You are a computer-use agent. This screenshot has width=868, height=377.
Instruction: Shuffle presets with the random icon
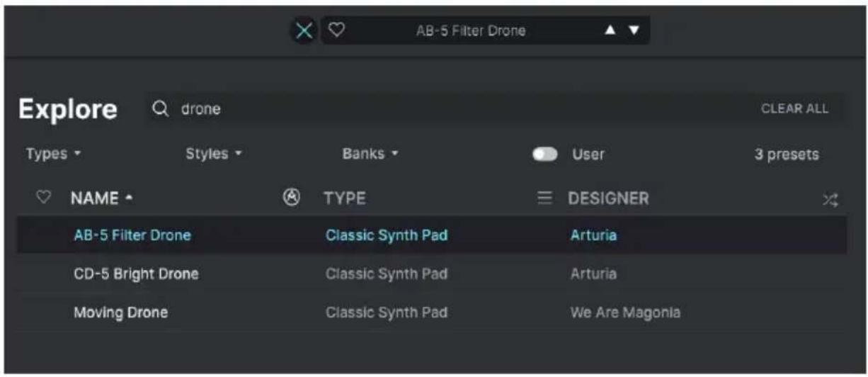(830, 201)
